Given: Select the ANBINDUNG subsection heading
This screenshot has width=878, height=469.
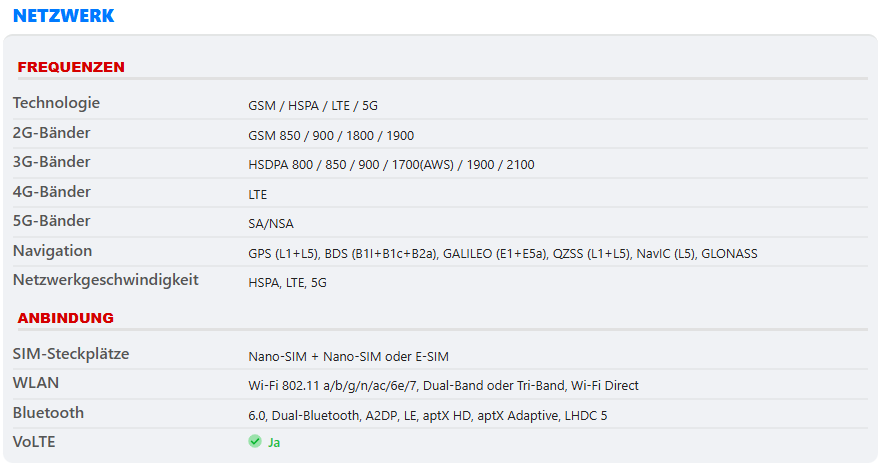Looking at the screenshot, I should coord(66,318).
